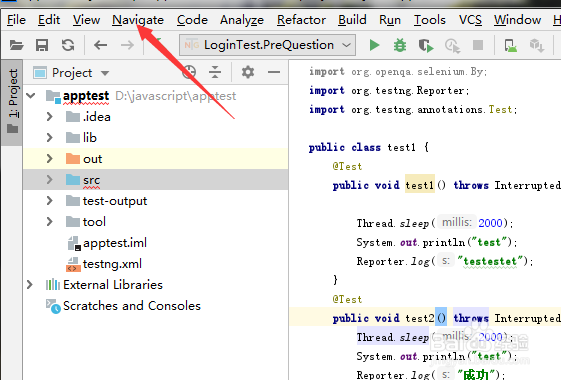Click the profiler run icon

click(x=452, y=45)
